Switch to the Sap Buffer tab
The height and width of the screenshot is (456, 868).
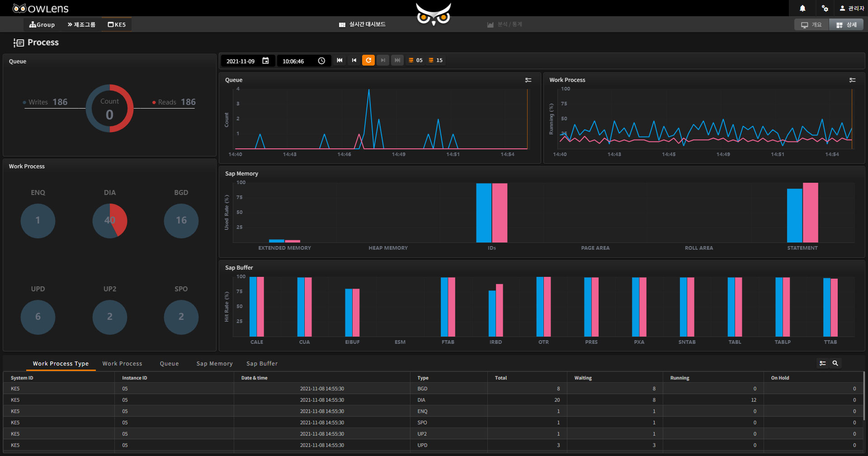click(x=262, y=364)
